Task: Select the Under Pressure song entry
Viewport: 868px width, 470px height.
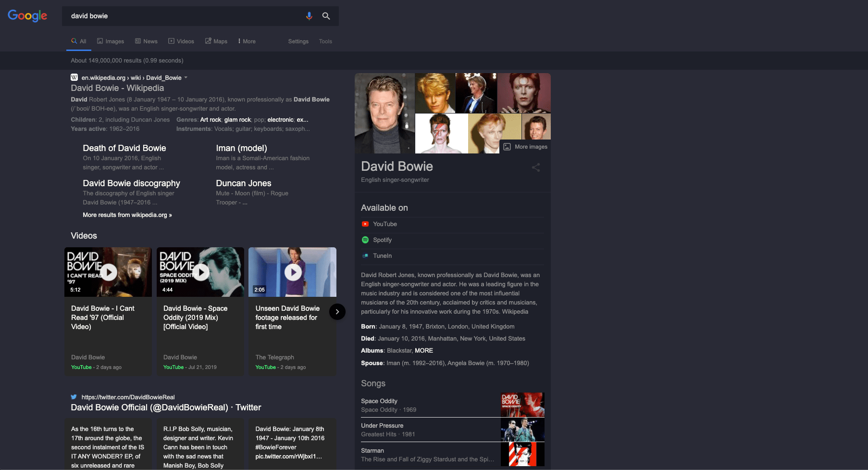Action: (x=453, y=430)
